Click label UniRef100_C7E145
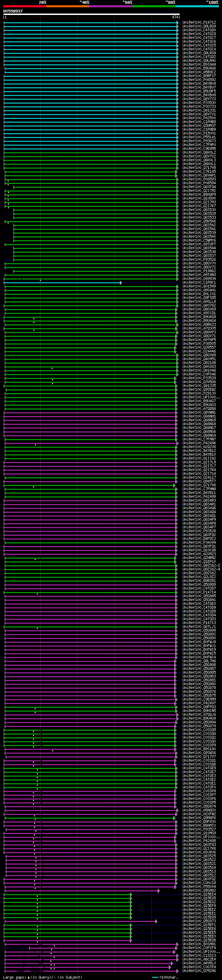The image size is (222, 980). (x=199, y=172)
